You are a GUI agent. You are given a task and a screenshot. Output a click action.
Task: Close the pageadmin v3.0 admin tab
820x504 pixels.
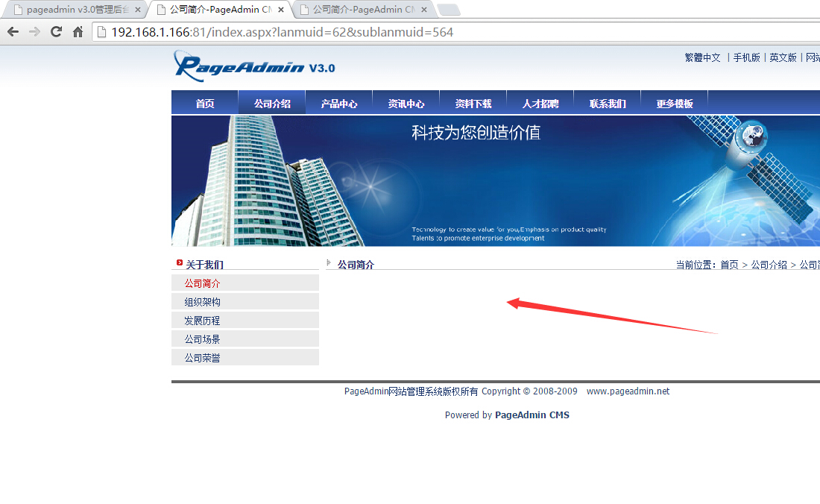click(137, 10)
